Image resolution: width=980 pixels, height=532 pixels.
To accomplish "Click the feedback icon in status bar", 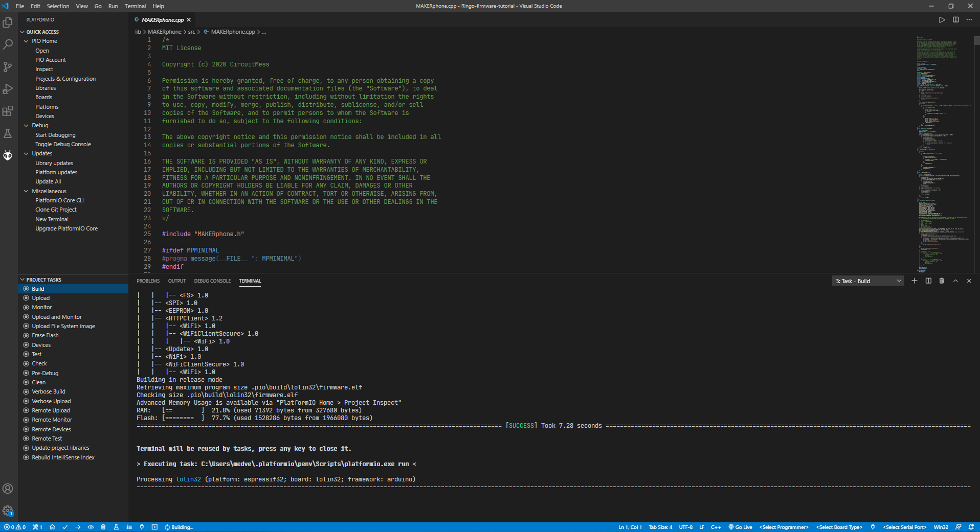I will pos(959,527).
